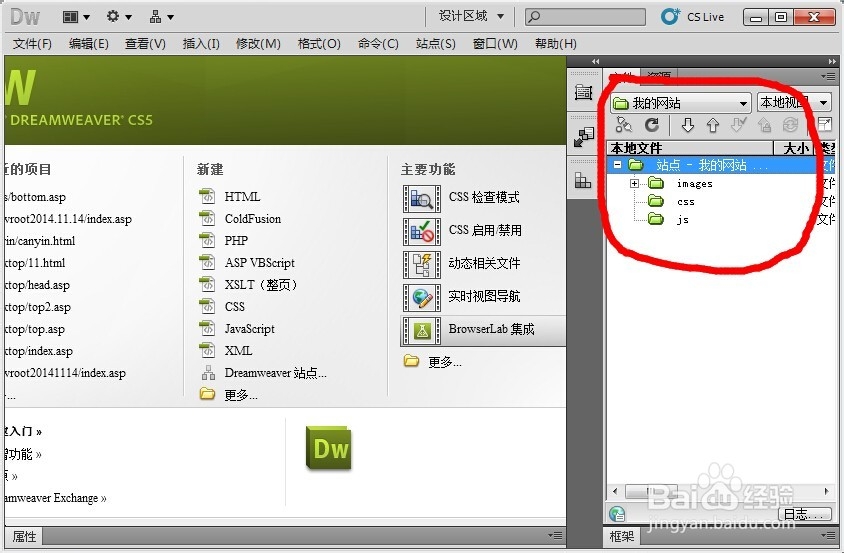This screenshot has height=553, width=844.
Task: Open the 插入(I) menu
Action: pyautogui.click(x=201, y=44)
